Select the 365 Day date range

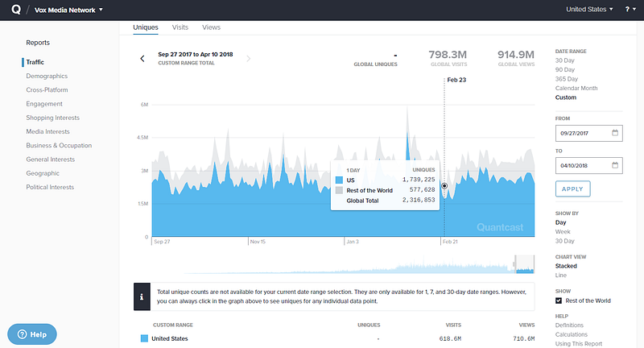[x=567, y=79]
